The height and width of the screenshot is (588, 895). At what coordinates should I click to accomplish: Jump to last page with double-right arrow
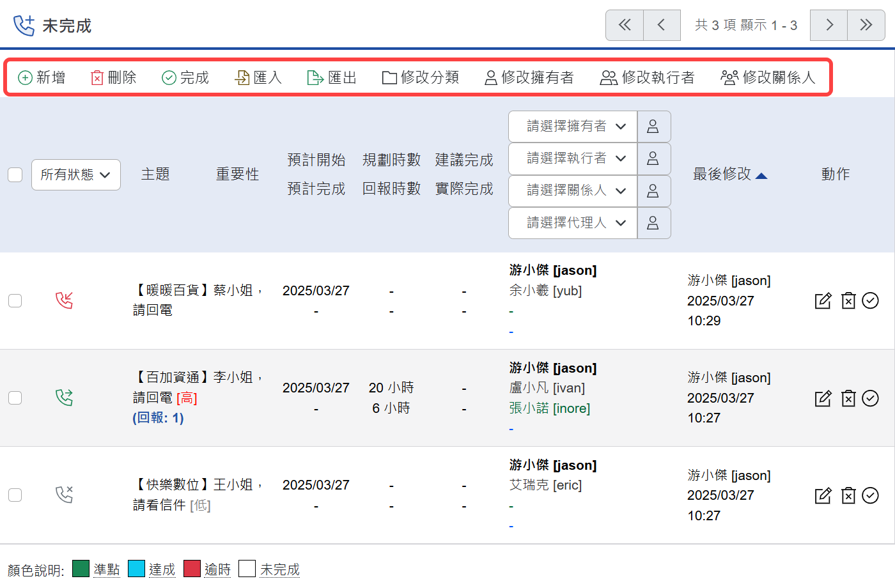coord(866,25)
